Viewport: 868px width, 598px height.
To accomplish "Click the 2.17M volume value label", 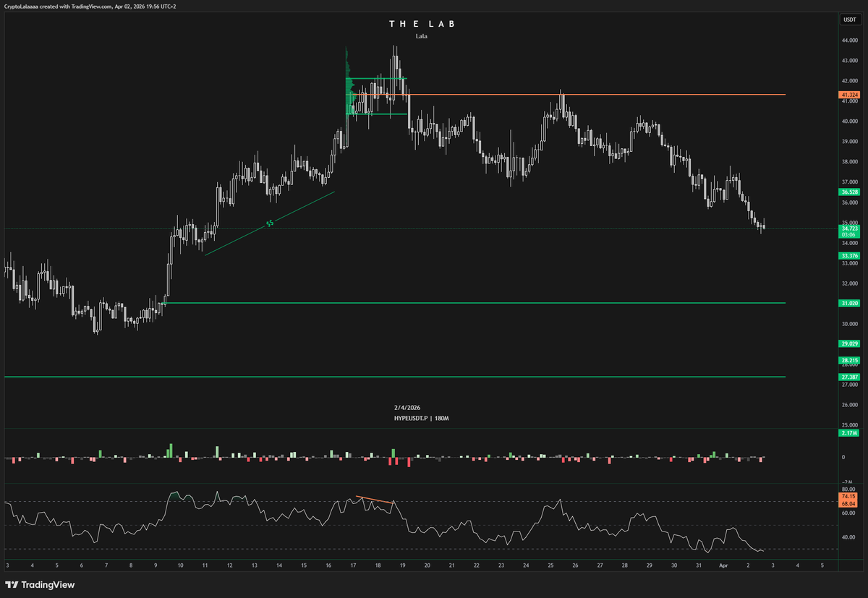I will pyautogui.click(x=849, y=432).
